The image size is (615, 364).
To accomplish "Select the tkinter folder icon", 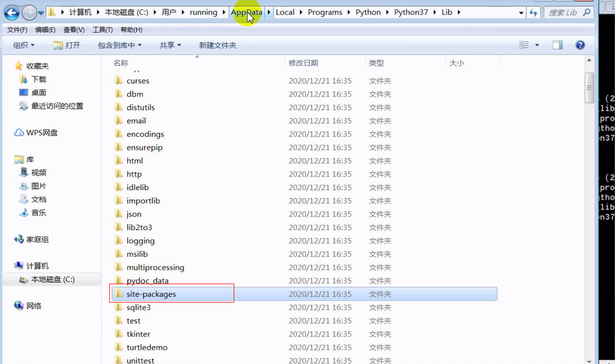I will coord(119,334).
